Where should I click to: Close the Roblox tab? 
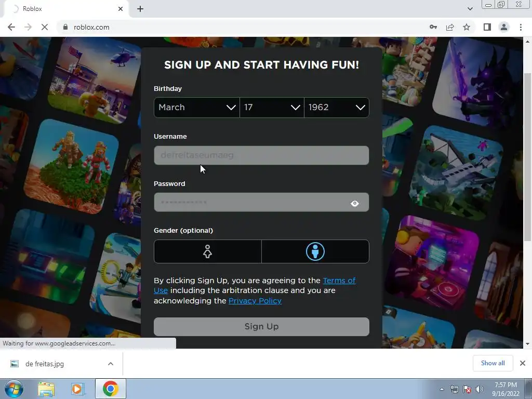(121, 9)
